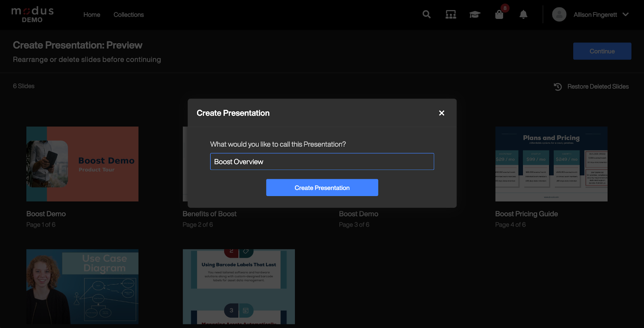Open the shopping bag with badge 8
The height and width of the screenshot is (328, 644).
[x=499, y=15]
